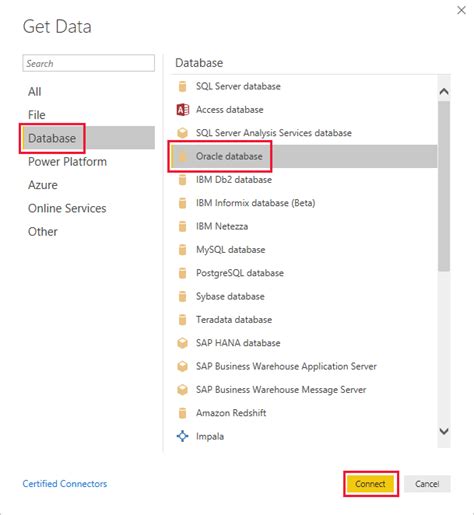
Task: Click the Connect button
Action: click(370, 484)
